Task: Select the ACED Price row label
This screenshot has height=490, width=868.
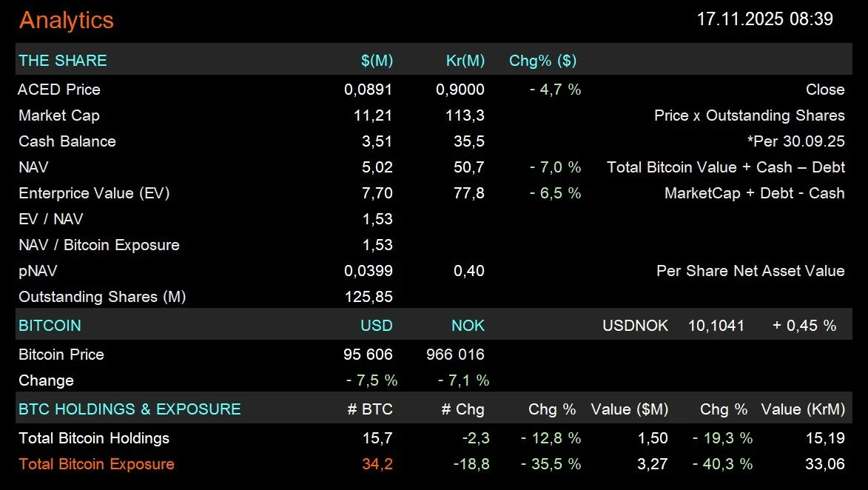Action: pos(59,89)
